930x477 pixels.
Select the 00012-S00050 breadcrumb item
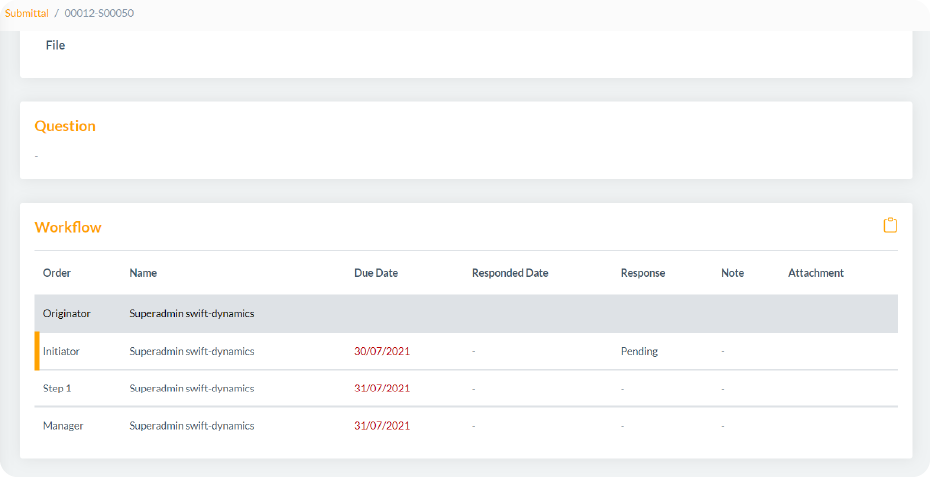99,13
